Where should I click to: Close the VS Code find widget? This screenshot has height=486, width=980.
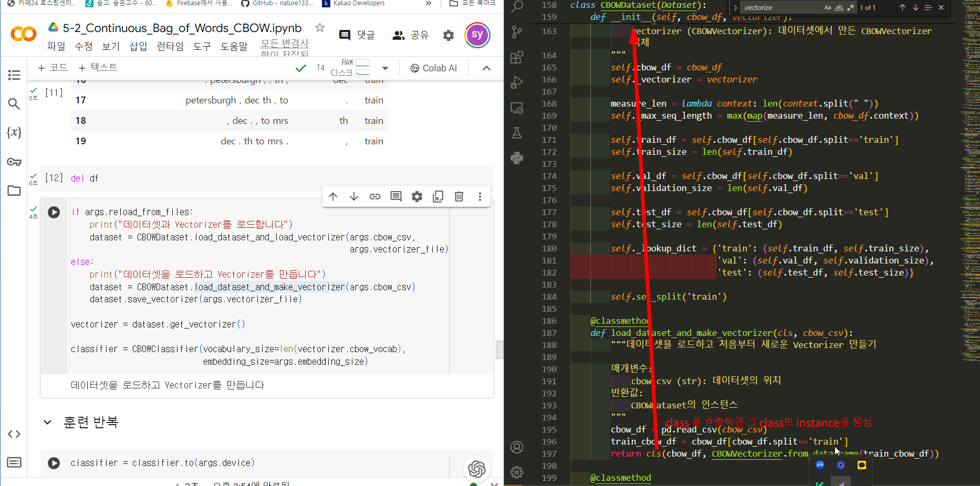click(x=941, y=8)
